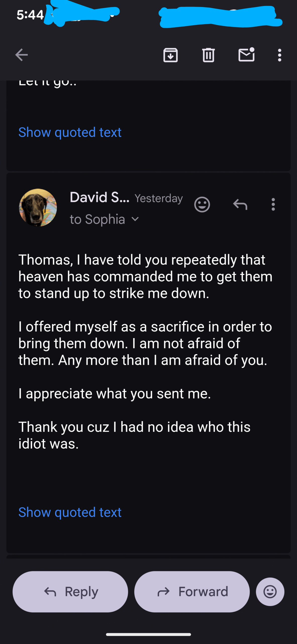Tap the round emoji button at bottom

pyautogui.click(x=270, y=592)
